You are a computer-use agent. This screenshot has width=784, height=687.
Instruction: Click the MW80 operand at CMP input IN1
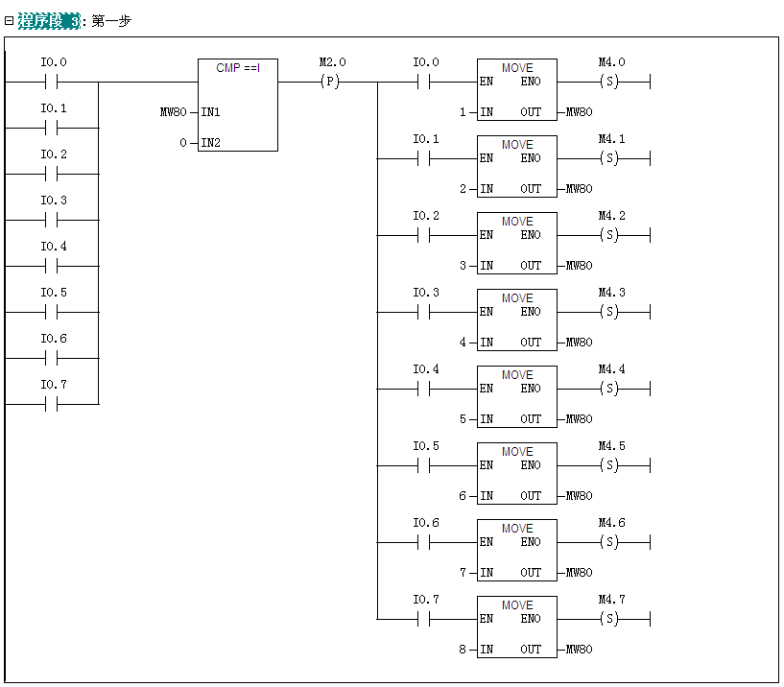(173, 112)
